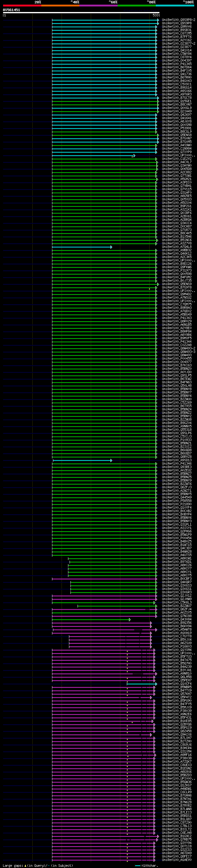Image resolution: width=197 pixels, height=868 pixels.
Task: Open hit UniRef100_A2YI62
Action: pos(177,40)
